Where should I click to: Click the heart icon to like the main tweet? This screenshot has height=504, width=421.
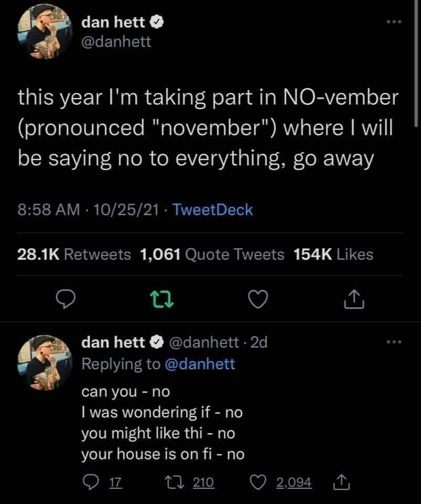257,300
